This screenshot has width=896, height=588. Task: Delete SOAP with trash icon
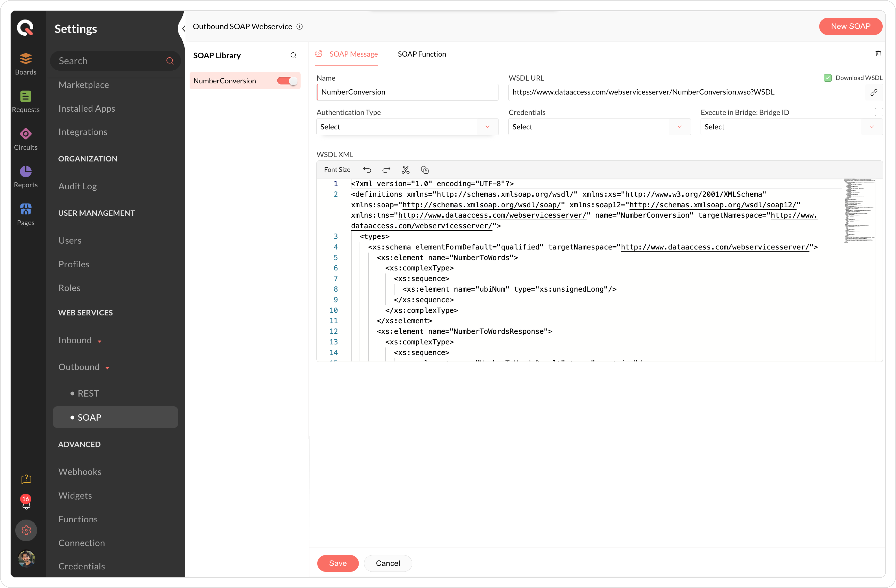pyautogui.click(x=878, y=53)
